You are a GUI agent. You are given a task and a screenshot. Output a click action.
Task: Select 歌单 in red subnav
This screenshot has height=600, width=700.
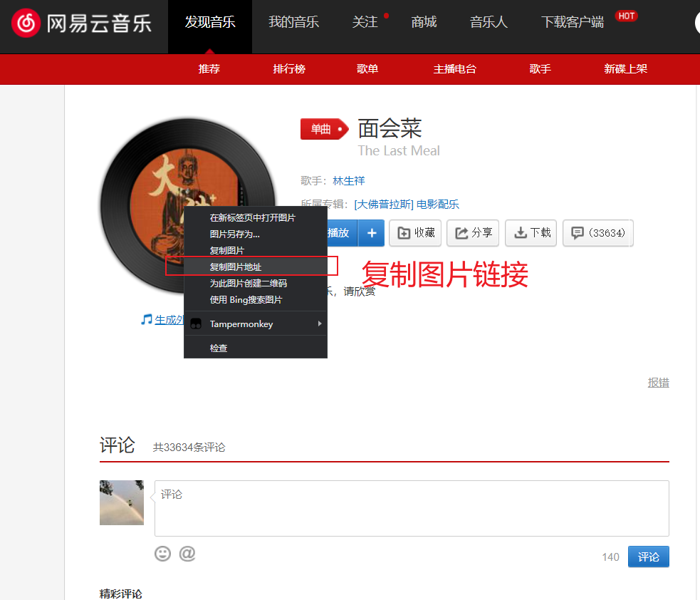[367, 69]
